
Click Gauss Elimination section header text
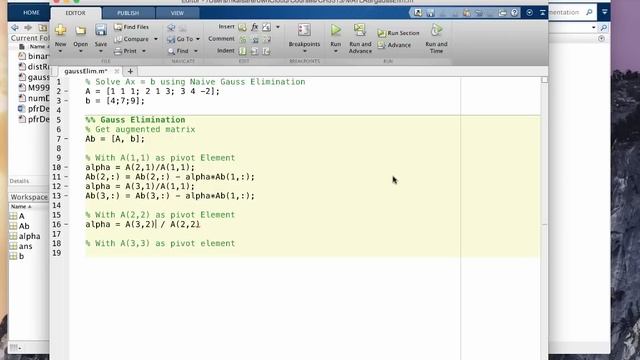[x=135, y=120]
